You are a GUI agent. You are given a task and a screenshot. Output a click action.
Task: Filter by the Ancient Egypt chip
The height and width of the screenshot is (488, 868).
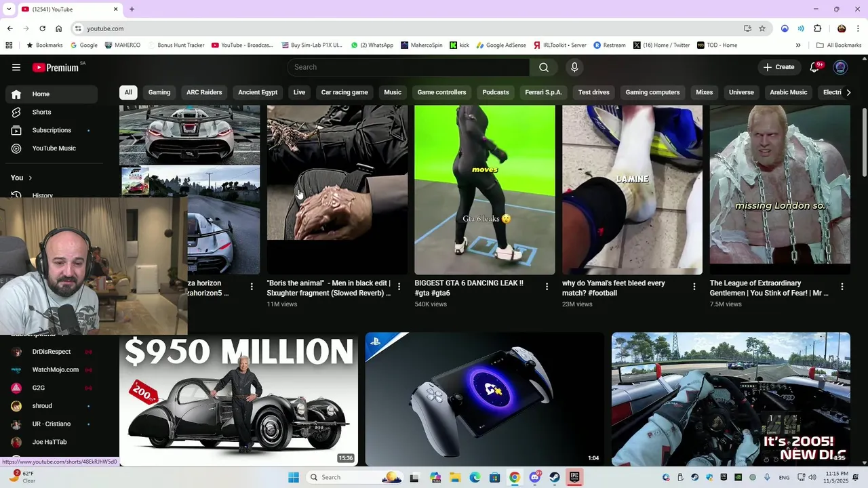point(258,92)
